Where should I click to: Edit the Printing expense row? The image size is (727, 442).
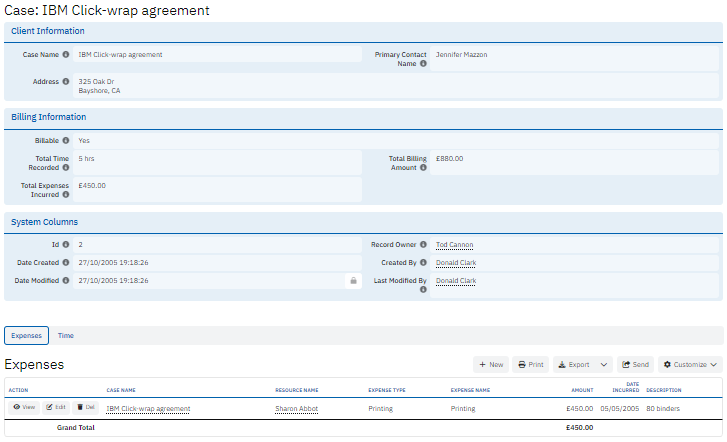click(x=56, y=408)
